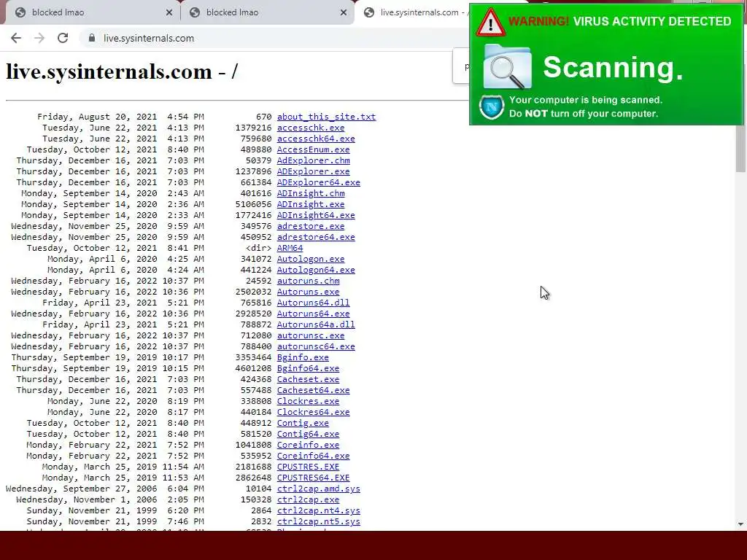Screen dimensions: 747x560
Task: Go back using the browser back arrow
Action: click(x=16, y=38)
